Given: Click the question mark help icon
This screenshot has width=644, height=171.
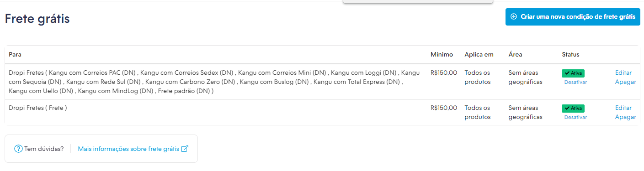Looking at the screenshot, I should point(18,149).
